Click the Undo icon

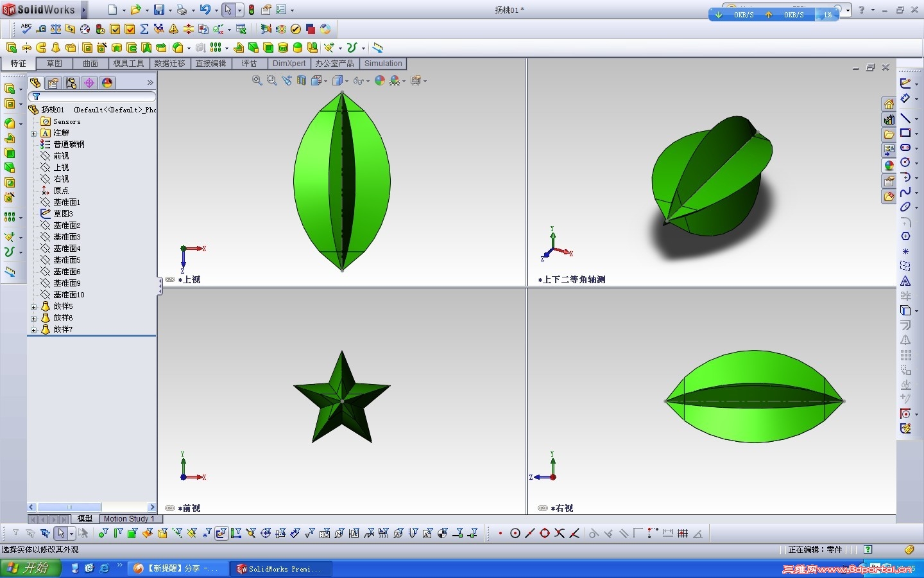pyautogui.click(x=205, y=10)
